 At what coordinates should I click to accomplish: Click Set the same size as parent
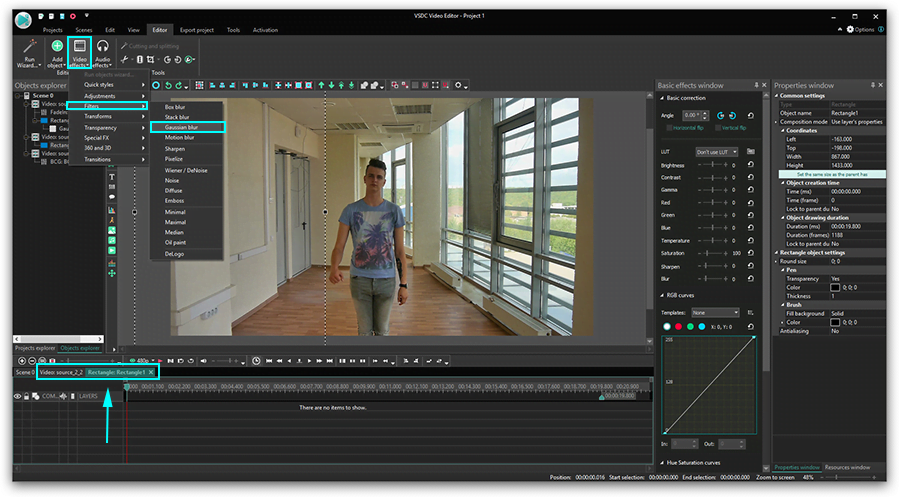pos(832,174)
